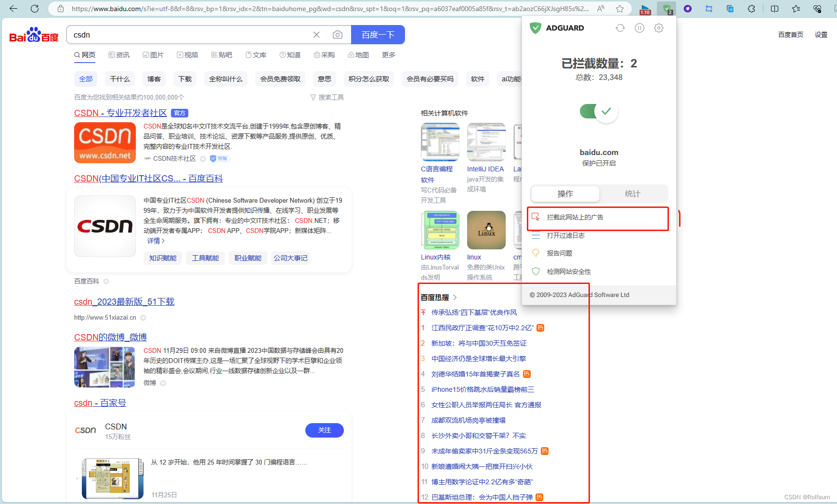The height and width of the screenshot is (504, 837).
Task: Open hot search 新加坡：将与中国30天互免签证
Action: click(x=479, y=343)
